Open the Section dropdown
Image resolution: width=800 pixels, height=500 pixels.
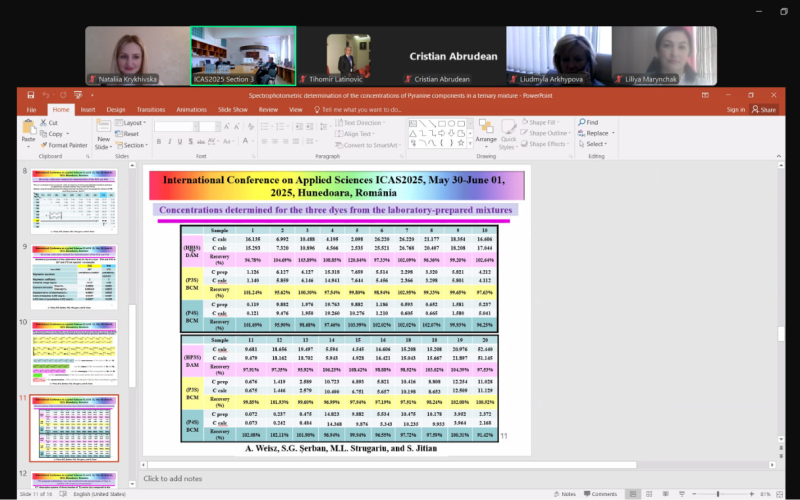point(132,145)
